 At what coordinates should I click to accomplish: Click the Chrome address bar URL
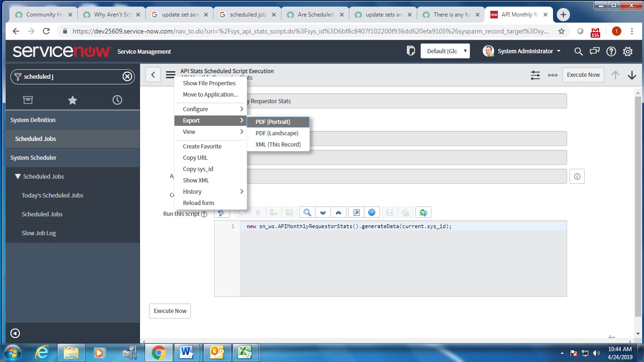coord(310,31)
